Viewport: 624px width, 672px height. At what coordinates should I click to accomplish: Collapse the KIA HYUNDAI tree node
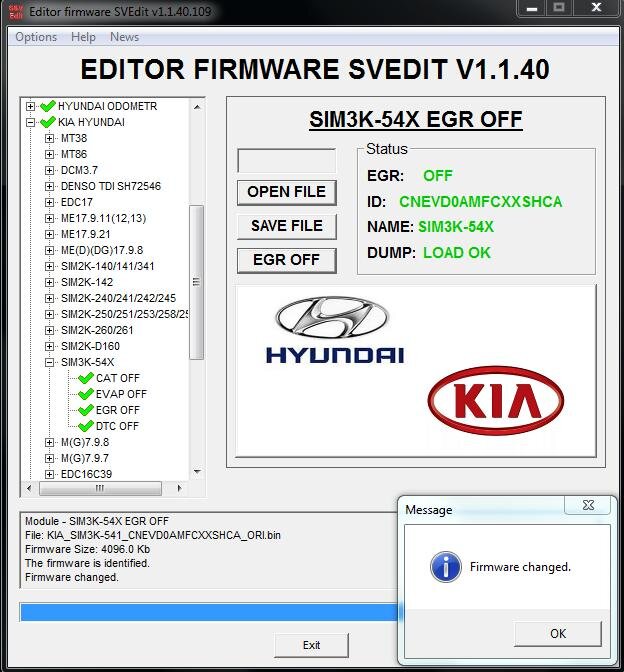tap(30, 122)
